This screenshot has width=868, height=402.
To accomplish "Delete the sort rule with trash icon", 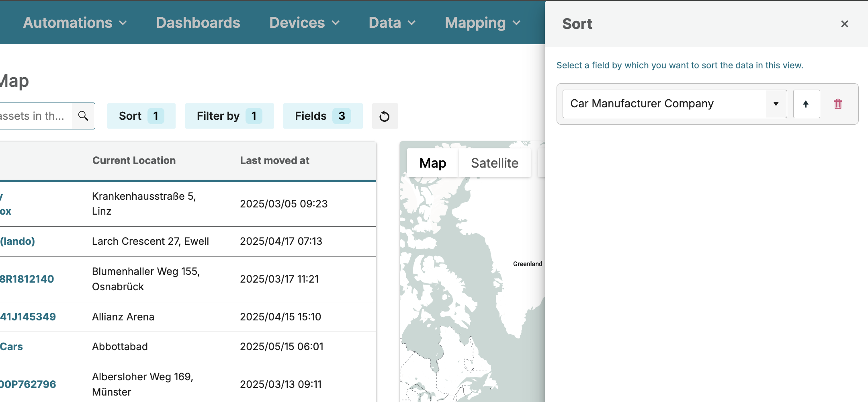I will pyautogui.click(x=838, y=104).
